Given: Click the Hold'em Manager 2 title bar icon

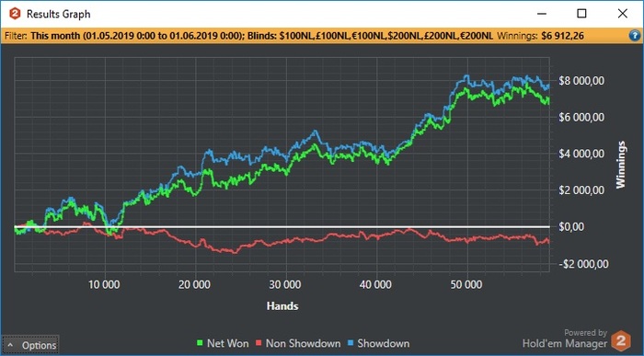Looking at the screenshot, I should coord(15,14).
